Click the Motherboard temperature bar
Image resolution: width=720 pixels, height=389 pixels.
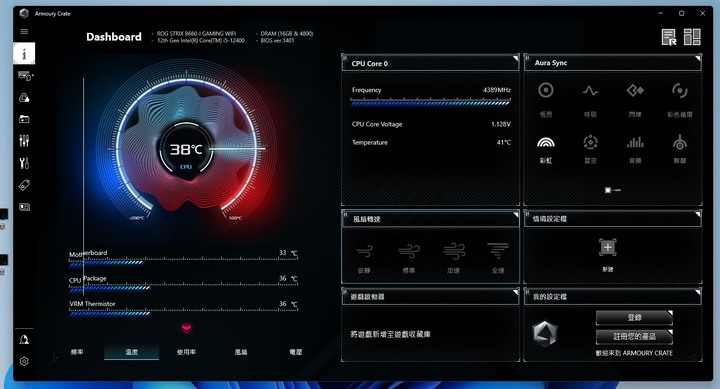183,262
